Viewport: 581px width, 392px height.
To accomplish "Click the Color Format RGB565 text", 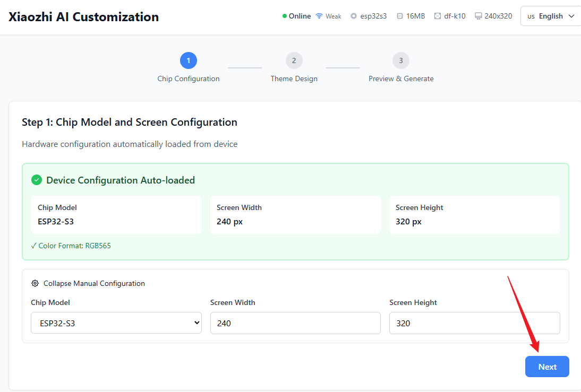I will [71, 246].
